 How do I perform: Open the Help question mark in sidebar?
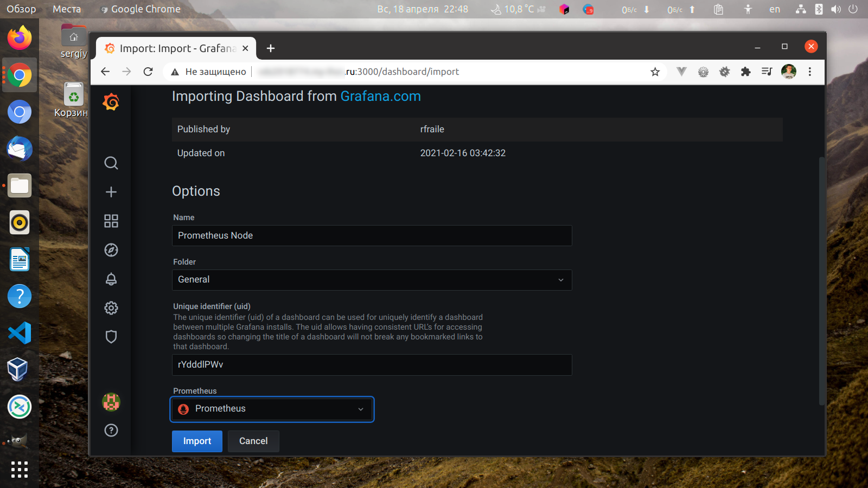coord(111,431)
